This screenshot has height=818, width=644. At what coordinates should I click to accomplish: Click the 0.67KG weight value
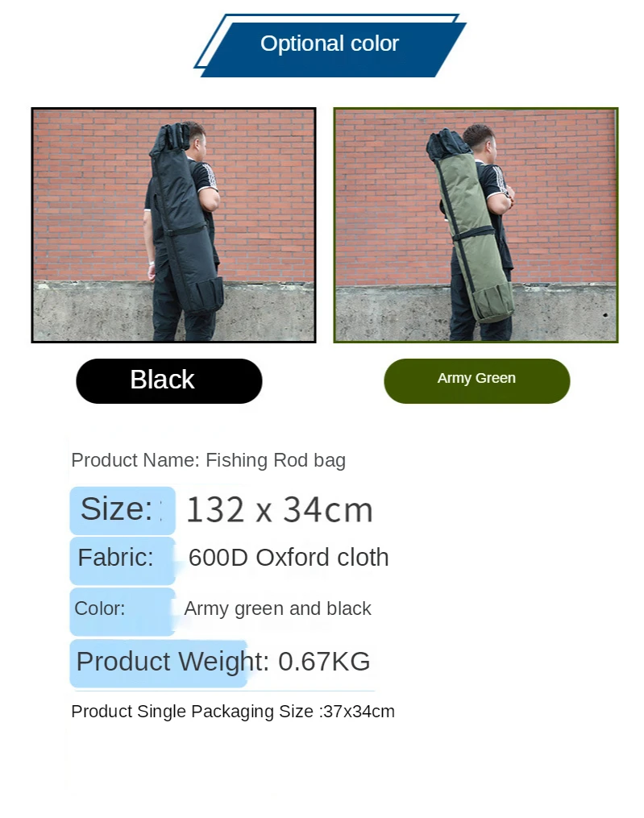pos(324,662)
